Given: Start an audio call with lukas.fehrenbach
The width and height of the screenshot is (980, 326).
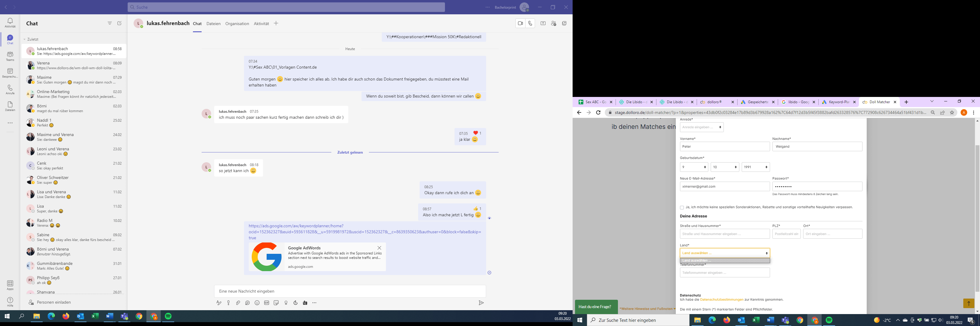Looking at the screenshot, I should coord(530,23).
